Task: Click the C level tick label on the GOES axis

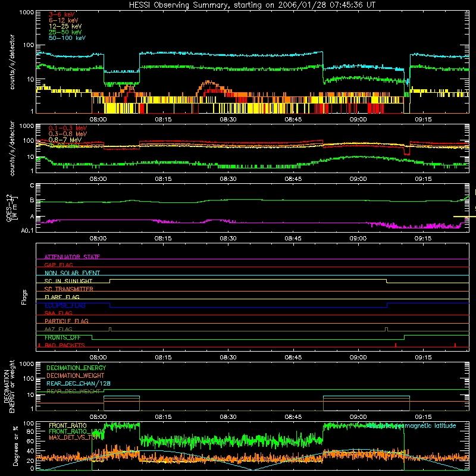Action: [32, 186]
